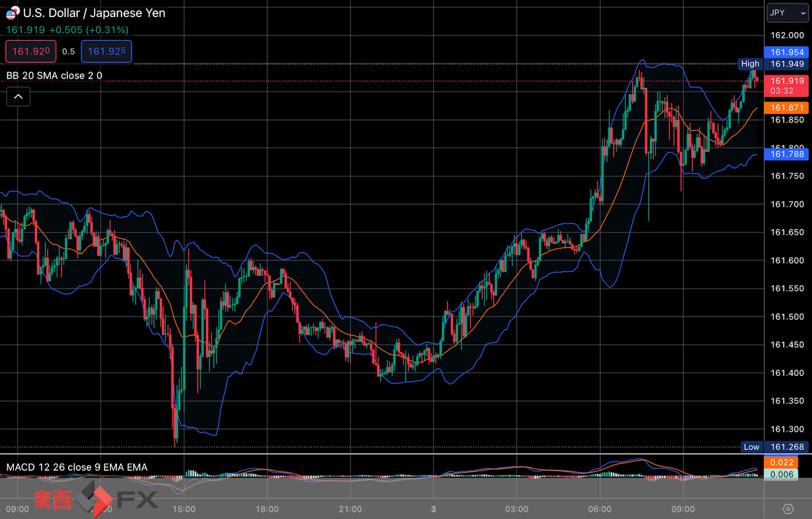Click the 東西FX watermark logo

(x=96, y=499)
